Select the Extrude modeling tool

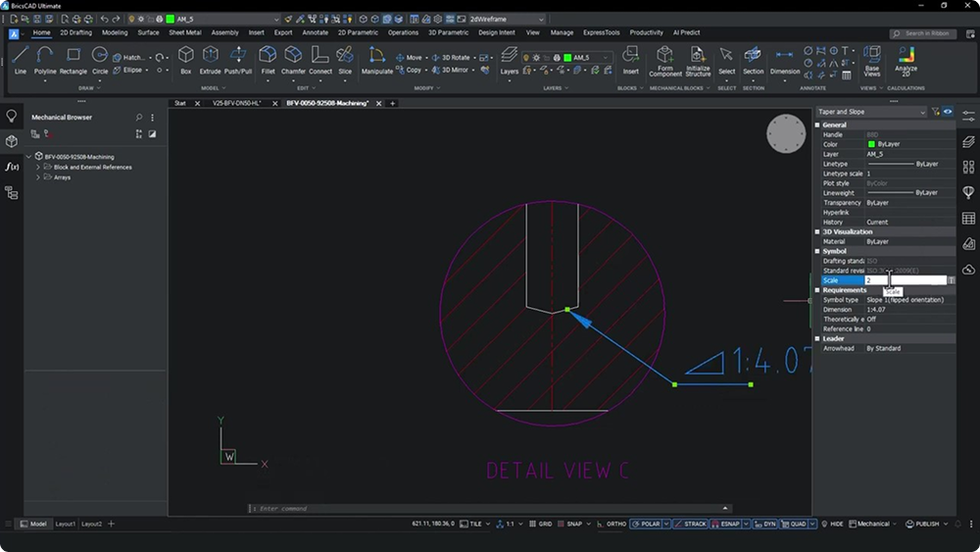tap(211, 59)
